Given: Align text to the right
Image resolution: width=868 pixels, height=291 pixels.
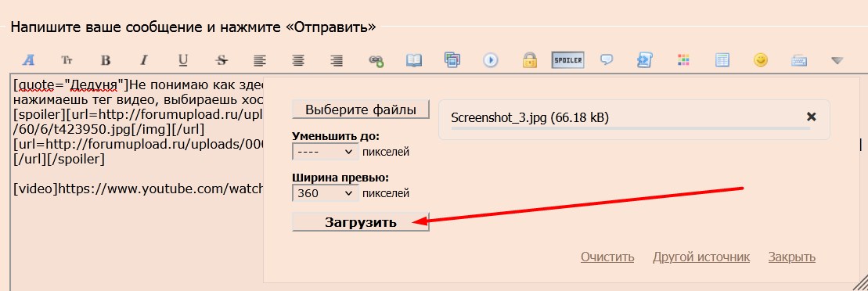Looking at the screenshot, I should [337, 59].
